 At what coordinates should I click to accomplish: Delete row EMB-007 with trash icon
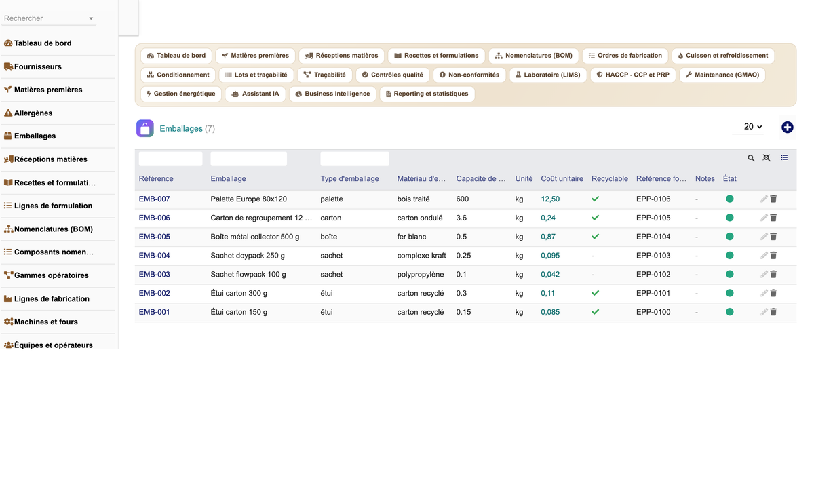773,199
